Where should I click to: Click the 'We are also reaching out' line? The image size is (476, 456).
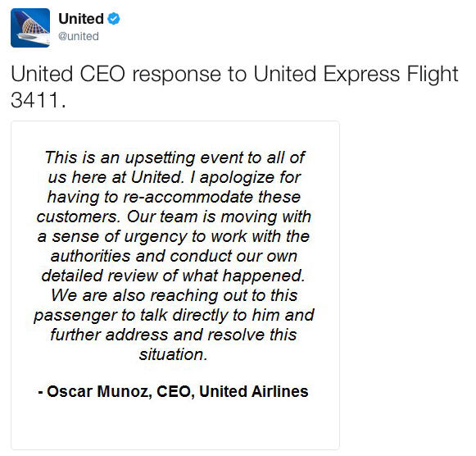click(175, 295)
